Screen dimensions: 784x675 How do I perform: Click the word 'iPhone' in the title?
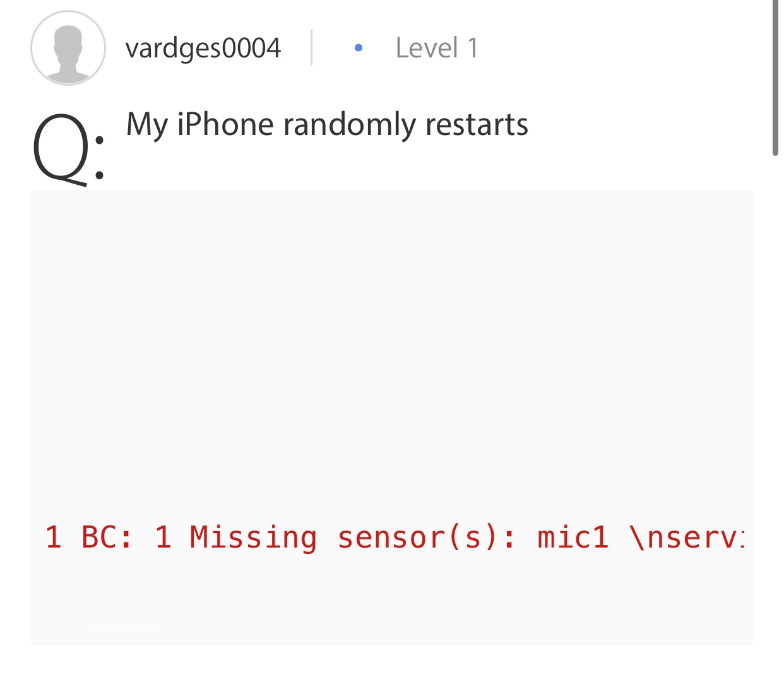pos(225,124)
